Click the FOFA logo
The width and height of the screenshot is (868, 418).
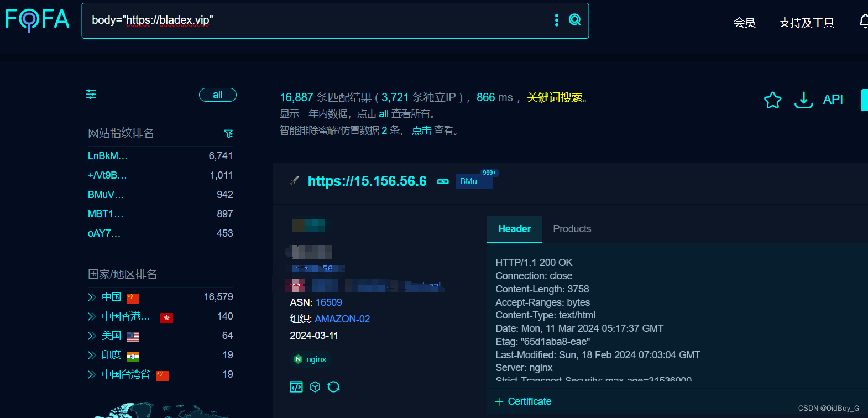(38, 20)
